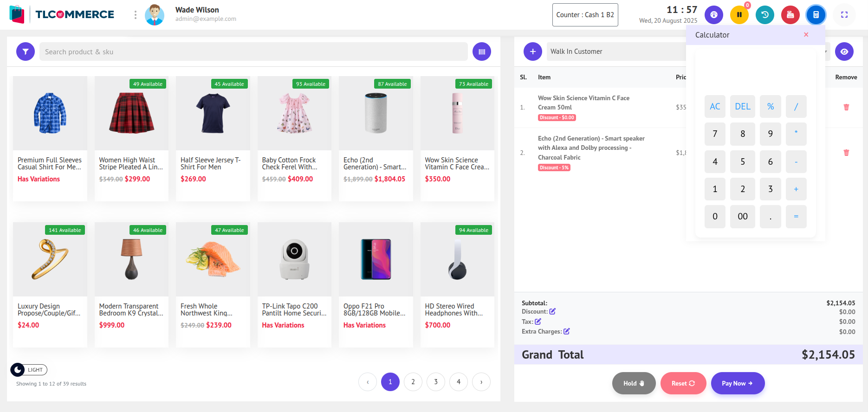Open the order history icon
This screenshot has width=868, height=412.
coord(765,15)
